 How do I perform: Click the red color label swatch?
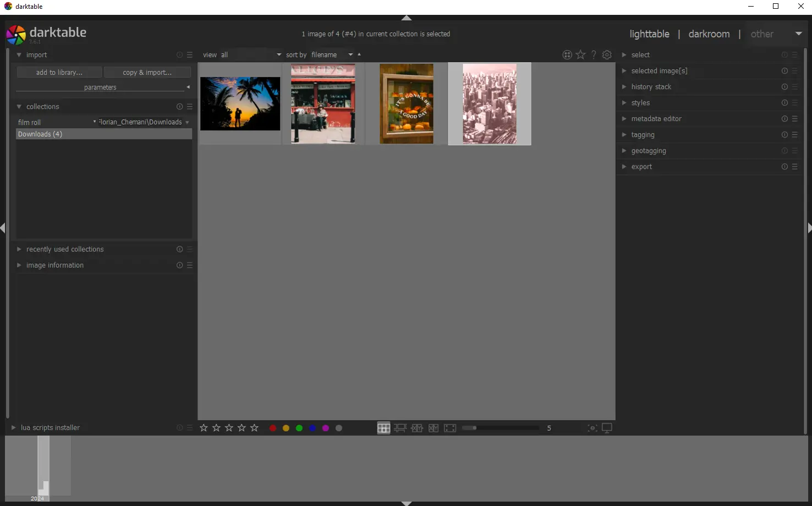coord(272,427)
